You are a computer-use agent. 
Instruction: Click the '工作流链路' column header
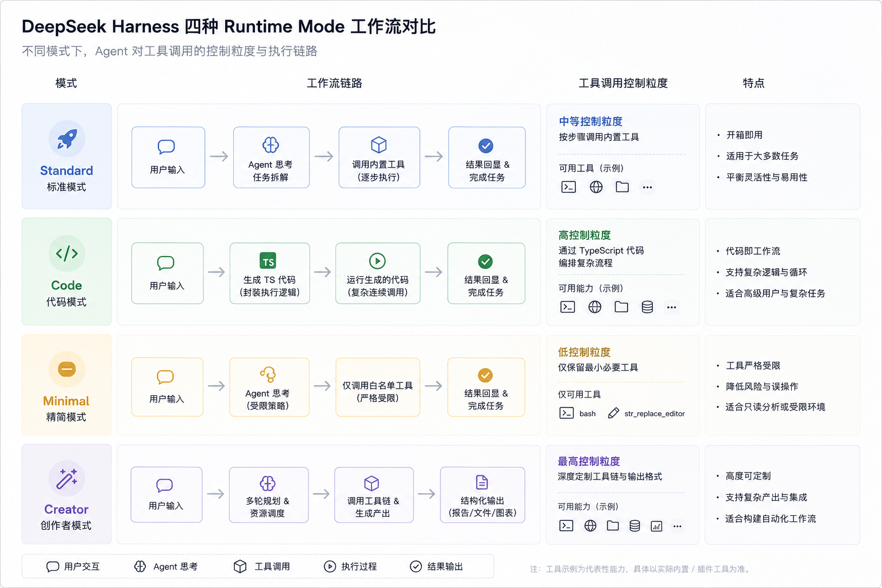(x=335, y=83)
